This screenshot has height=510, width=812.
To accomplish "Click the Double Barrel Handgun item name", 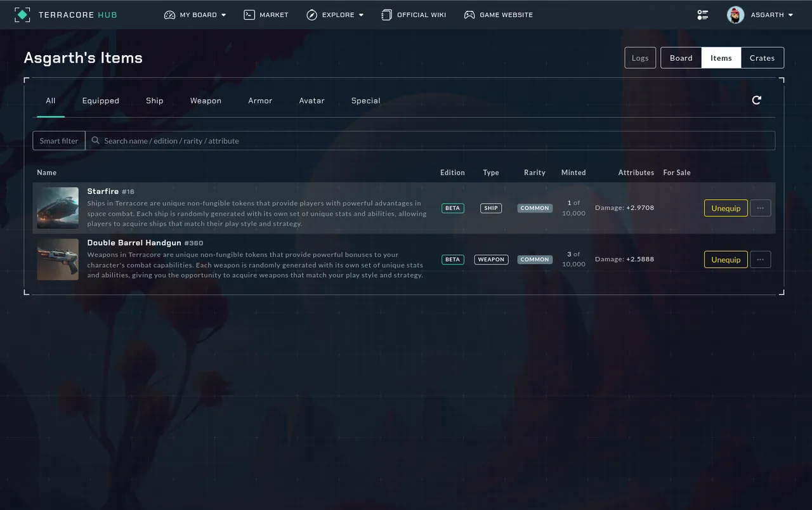I will (134, 243).
